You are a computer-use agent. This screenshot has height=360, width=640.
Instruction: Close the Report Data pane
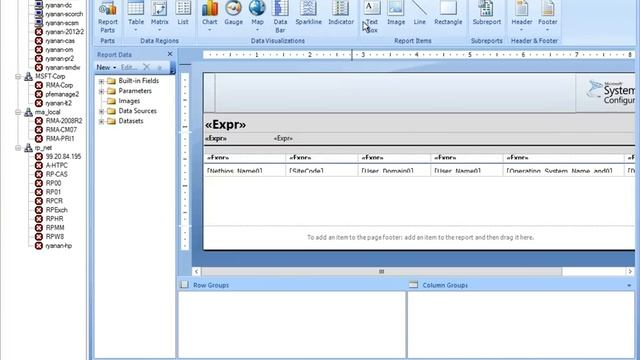click(x=170, y=54)
